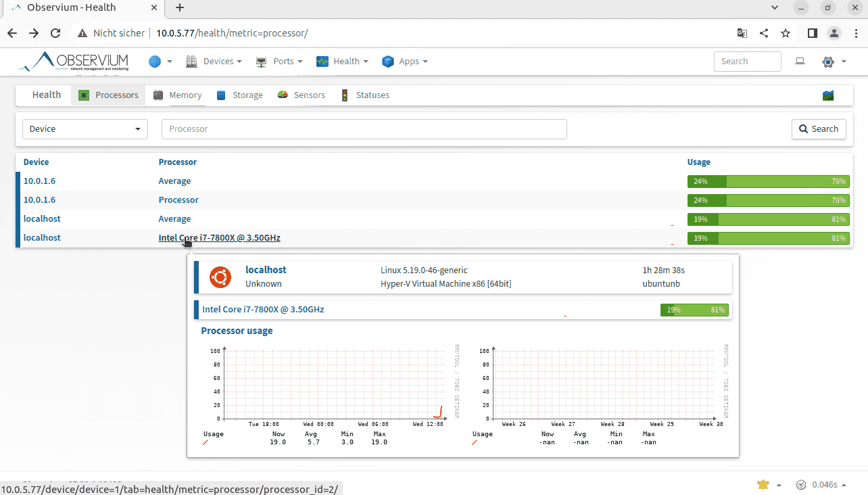Click the Sensors section icon
The image size is (868, 495).
pos(283,95)
